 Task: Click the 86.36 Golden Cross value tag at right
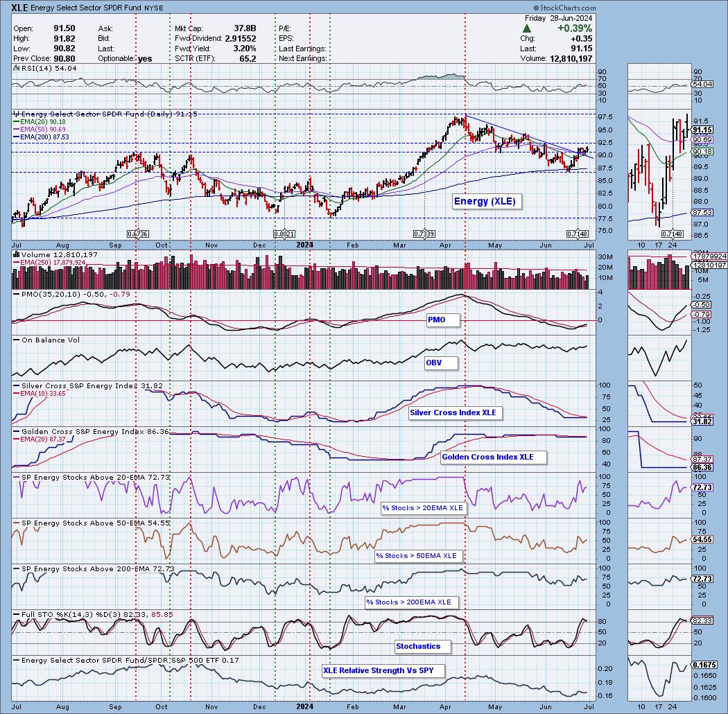click(x=702, y=467)
